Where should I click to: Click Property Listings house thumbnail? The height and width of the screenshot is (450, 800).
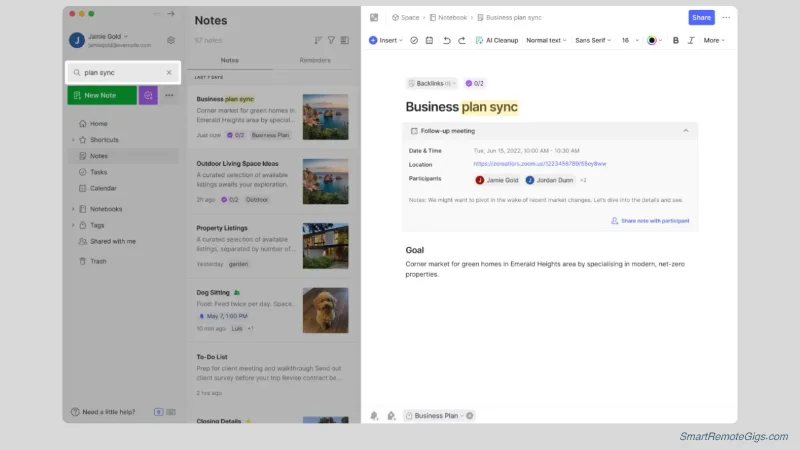click(326, 246)
